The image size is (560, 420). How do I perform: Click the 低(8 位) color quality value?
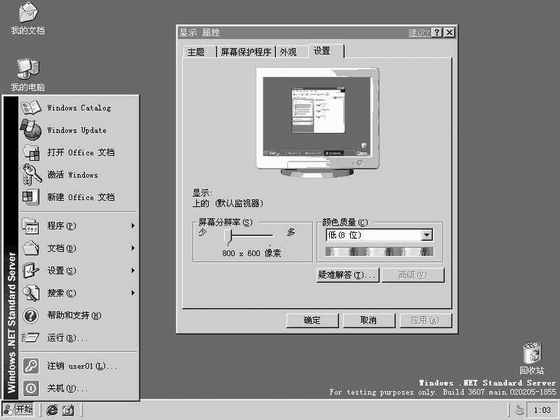point(344,235)
